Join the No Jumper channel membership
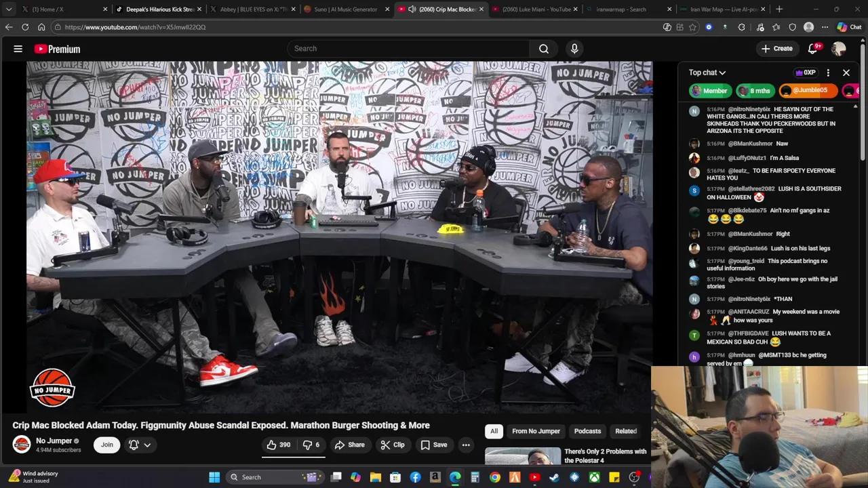This screenshot has height=488, width=868. point(107,445)
